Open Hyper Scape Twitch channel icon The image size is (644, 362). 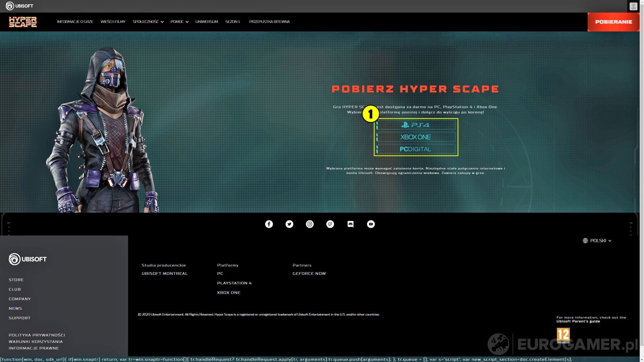(330, 224)
